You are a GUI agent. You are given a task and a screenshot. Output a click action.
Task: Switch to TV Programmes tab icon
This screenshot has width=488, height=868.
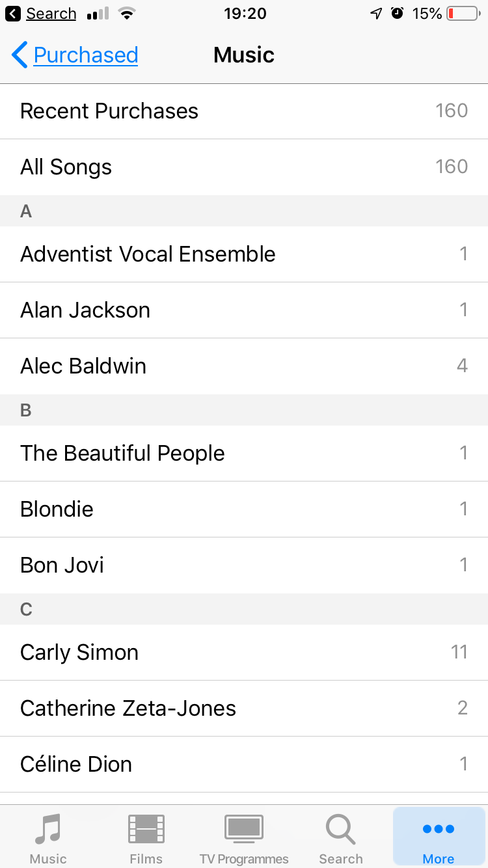point(244,830)
